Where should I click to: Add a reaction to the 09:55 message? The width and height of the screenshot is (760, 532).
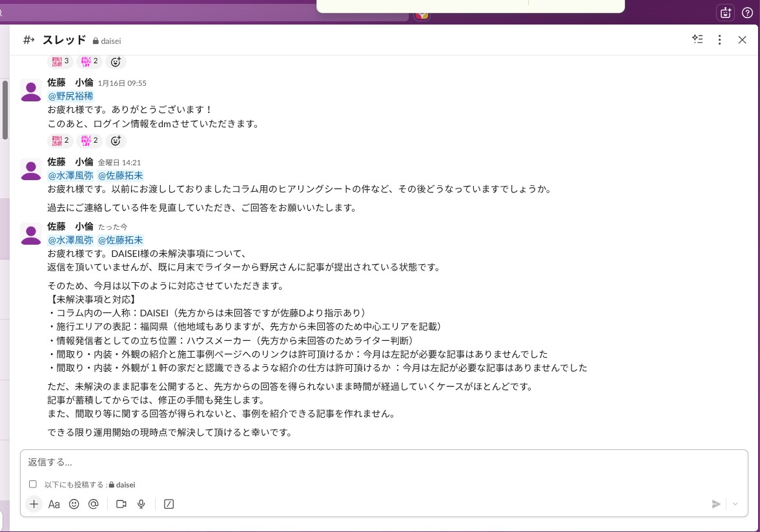[x=116, y=140]
